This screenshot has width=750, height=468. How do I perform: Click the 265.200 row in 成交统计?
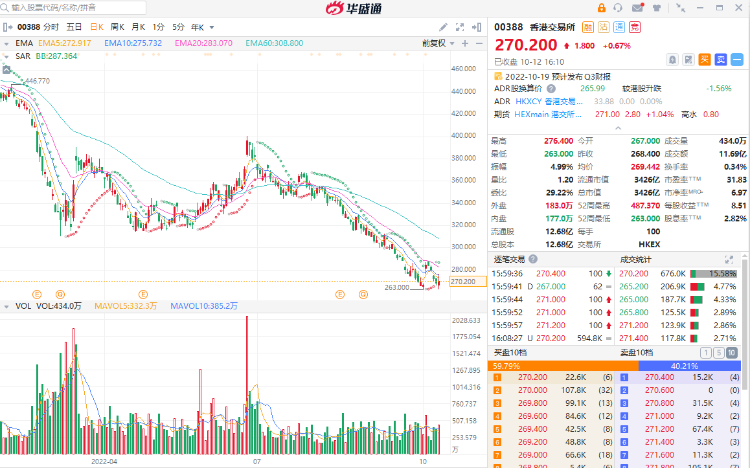[x=678, y=287]
